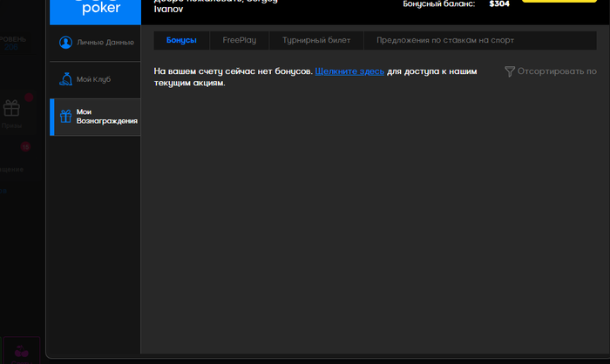Switch to the Бонусы tab
Image resolution: width=610 pixels, height=364 pixels.
click(181, 40)
